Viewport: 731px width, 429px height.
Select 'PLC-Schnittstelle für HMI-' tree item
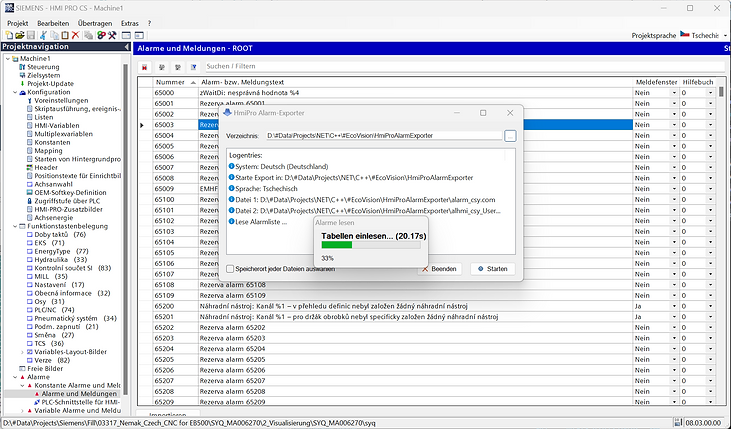81,402
